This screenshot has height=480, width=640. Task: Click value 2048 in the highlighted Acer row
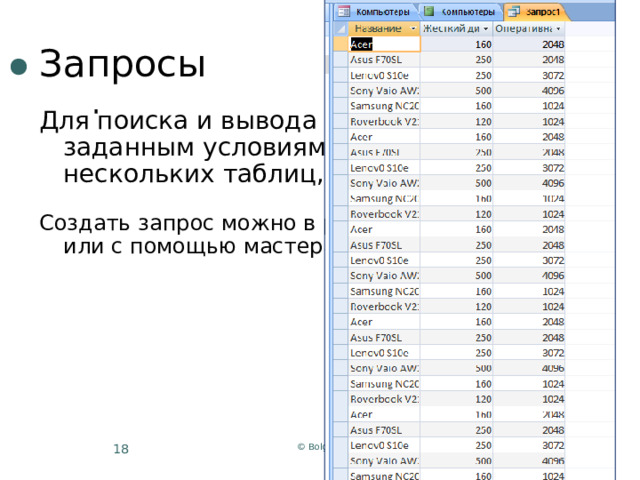553,44
